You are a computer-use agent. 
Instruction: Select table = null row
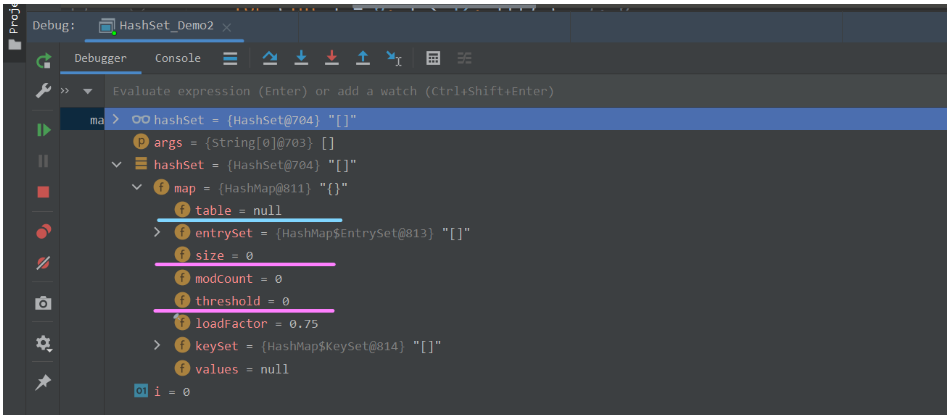tap(526, 211)
